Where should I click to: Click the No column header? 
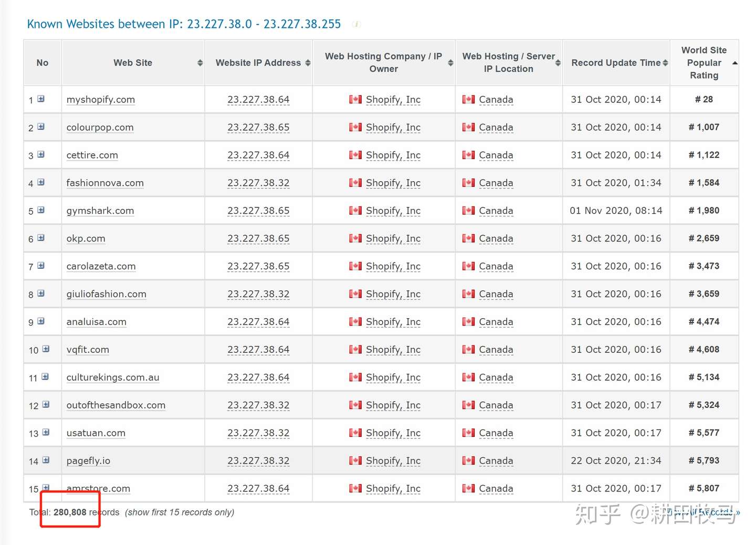43,62
